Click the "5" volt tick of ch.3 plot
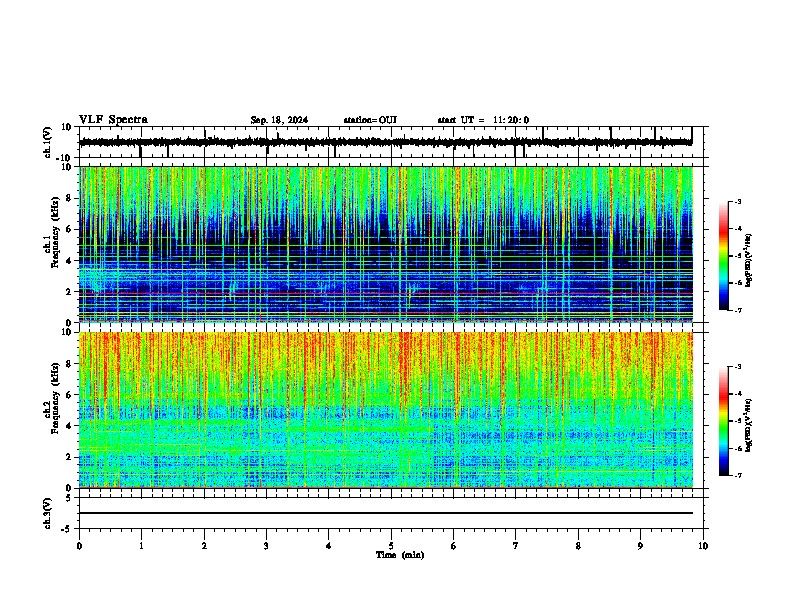 click(69, 498)
